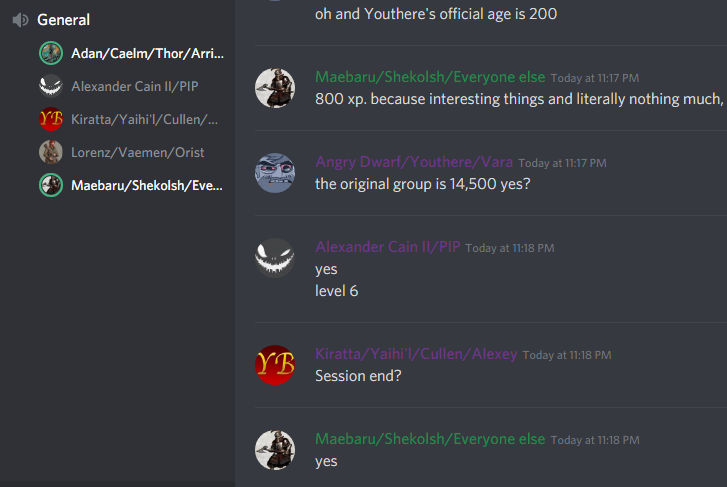Select voice user Alexander Cain II/PIP
The image size is (727, 487).
coord(132,86)
